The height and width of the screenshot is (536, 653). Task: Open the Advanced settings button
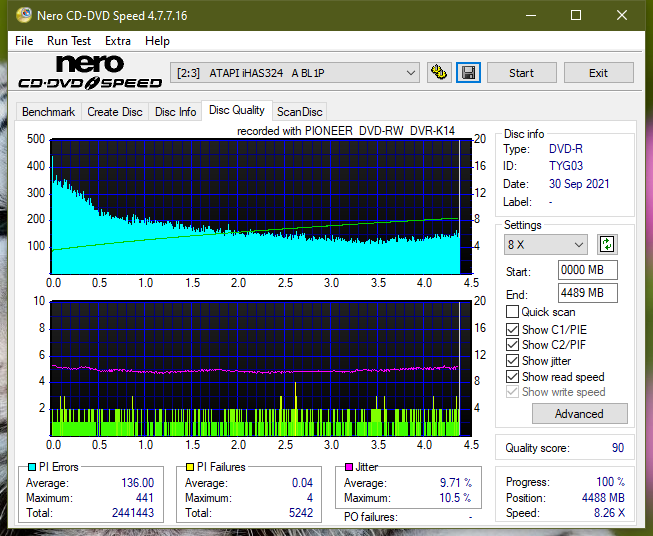coord(579,414)
